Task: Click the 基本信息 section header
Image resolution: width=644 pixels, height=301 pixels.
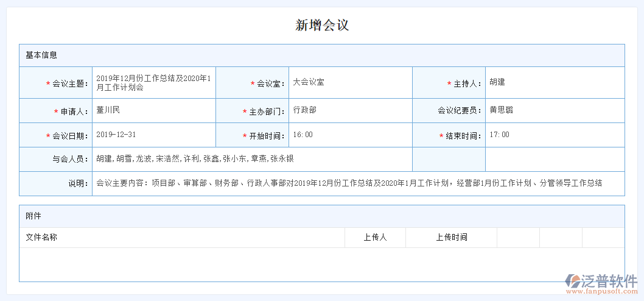Action: click(41, 55)
